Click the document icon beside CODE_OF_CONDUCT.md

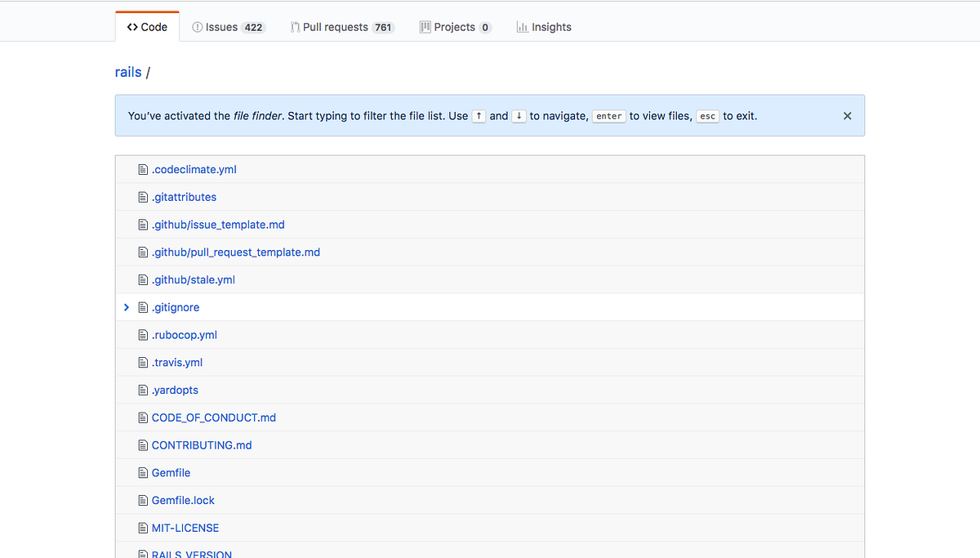point(143,417)
